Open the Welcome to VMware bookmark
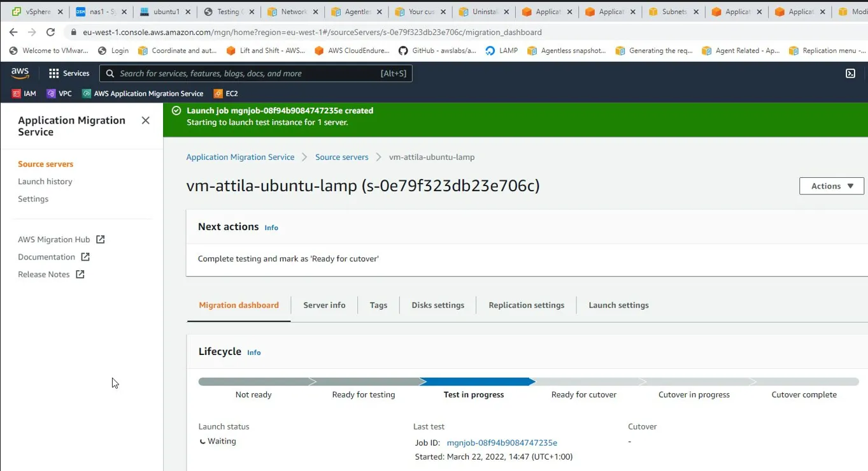The height and width of the screenshot is (471, 868). [48, 51]
